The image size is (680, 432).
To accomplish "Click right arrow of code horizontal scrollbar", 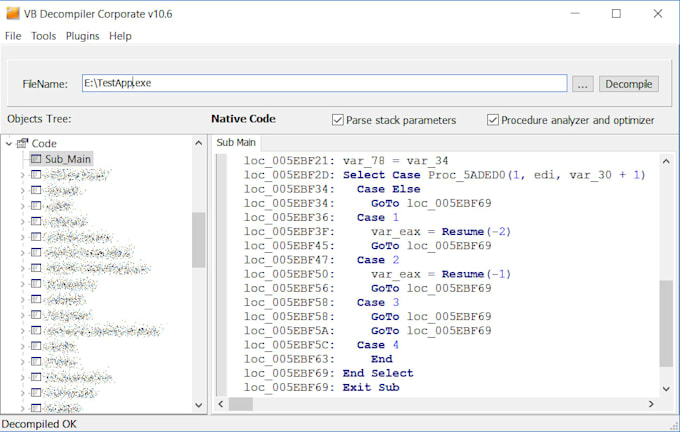I will click(651, 404).
